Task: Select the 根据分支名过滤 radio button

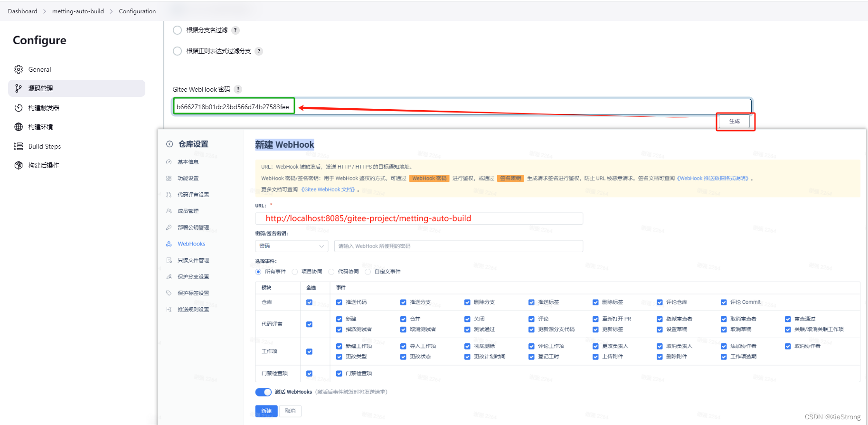Action: coord(178,30)
